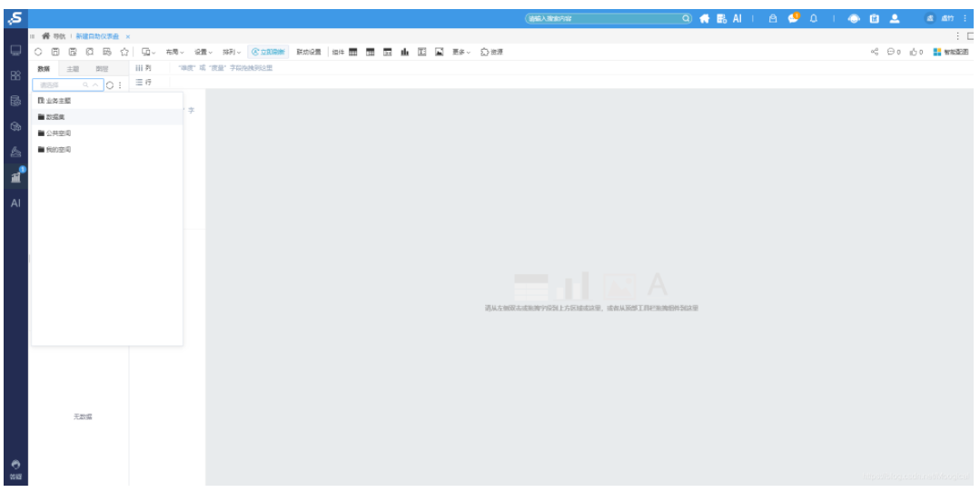
Task: Click the shopping bag icon in top bar
Action: pyautogui.click(x=773, y=19)
